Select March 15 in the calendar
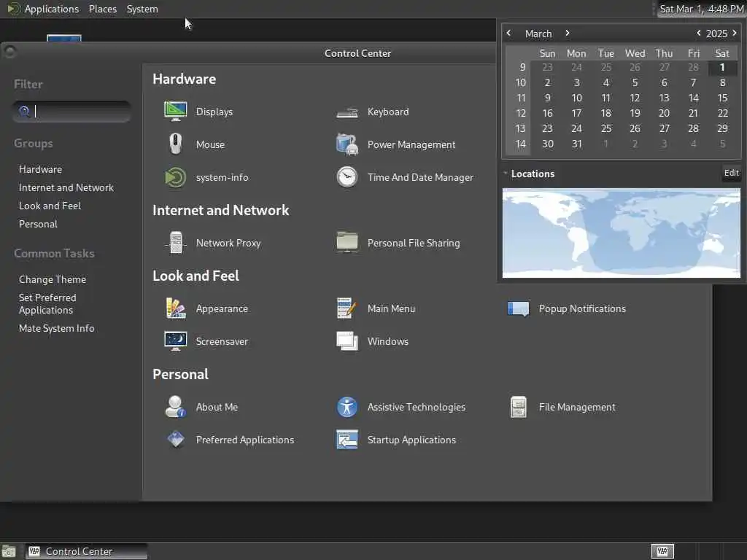Viewport: 747px width, 560px height. pos(722,98)
